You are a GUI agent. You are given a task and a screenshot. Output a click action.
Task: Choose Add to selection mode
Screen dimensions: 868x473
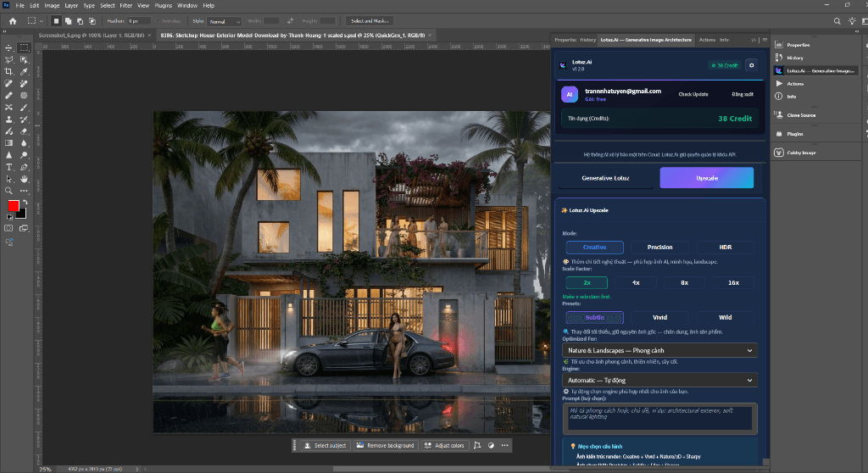pyautogui.click(x=68, y=21)
